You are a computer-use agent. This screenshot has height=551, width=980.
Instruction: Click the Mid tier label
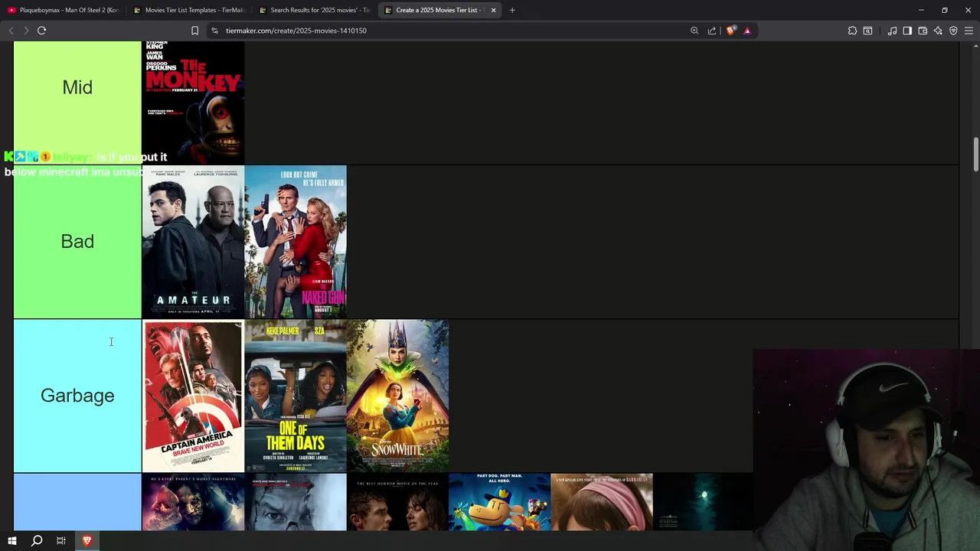pyautogui.click(x=77, y=87)
